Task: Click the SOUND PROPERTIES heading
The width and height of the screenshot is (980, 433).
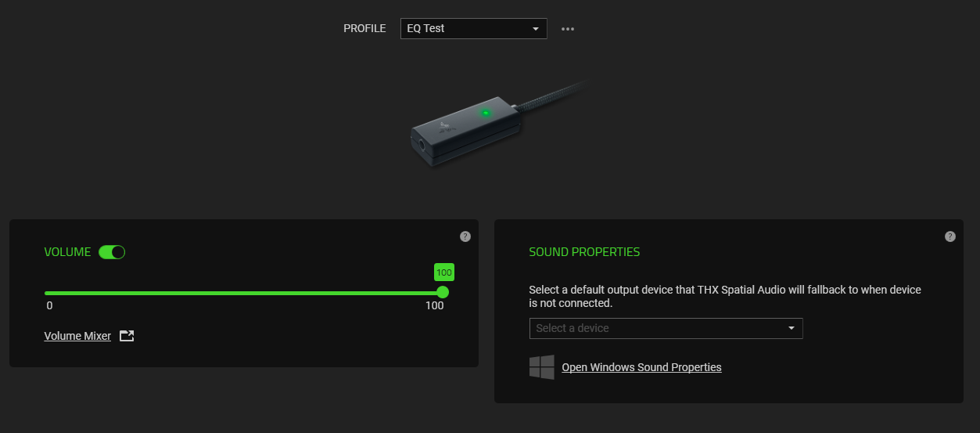Action: [584, 252]
